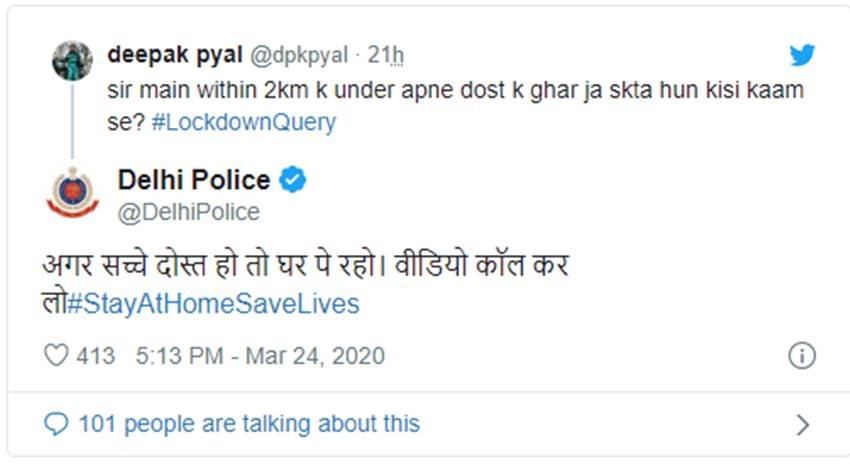Open the tweet info circle icon
Image resolution: width=850 pixels, height=466 pixels.
coord(802,356)
